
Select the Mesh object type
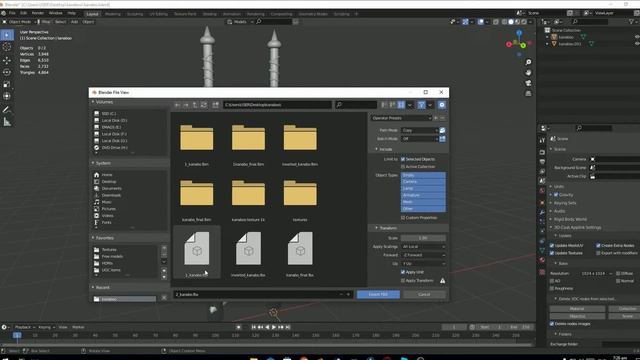(x=423, y=202)
